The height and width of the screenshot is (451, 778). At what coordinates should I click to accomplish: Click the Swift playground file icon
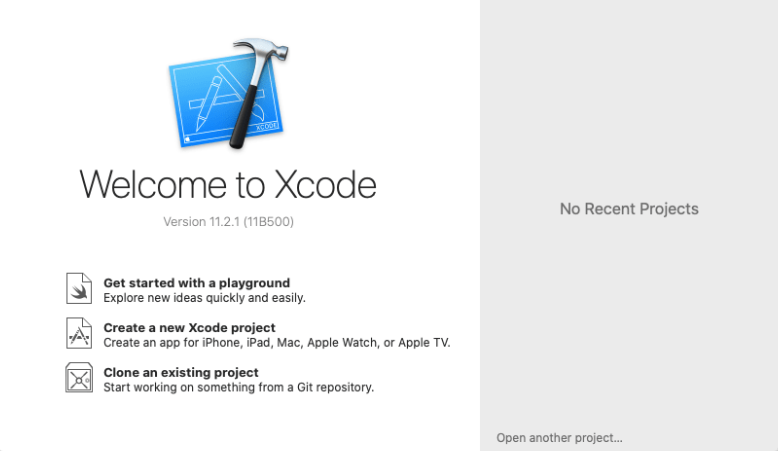79,288
